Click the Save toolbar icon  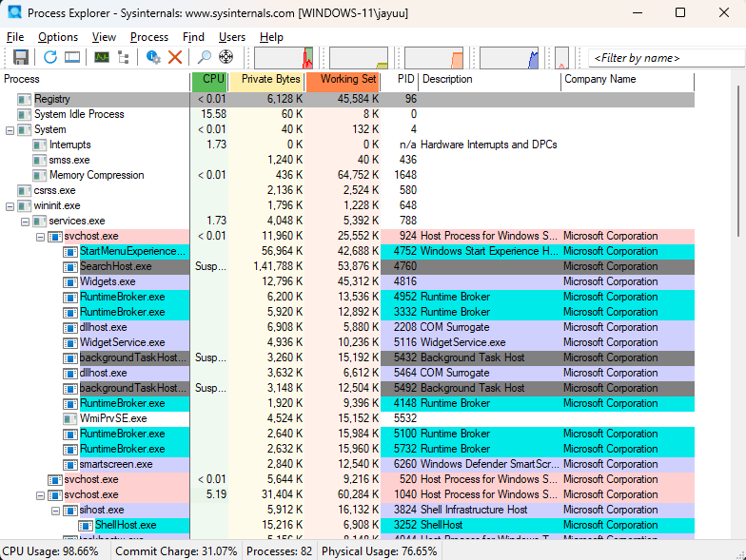pos(21,57)
